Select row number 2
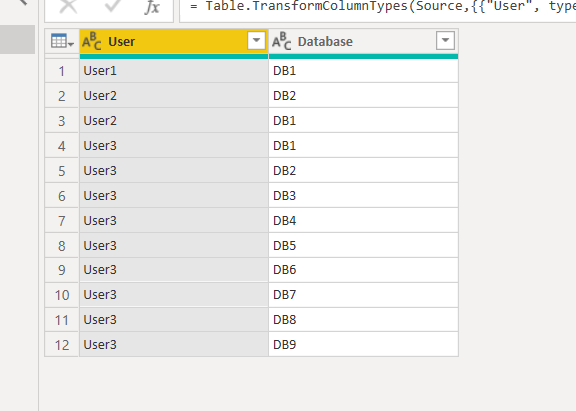The image size is (576, 411). click(62, 96)
